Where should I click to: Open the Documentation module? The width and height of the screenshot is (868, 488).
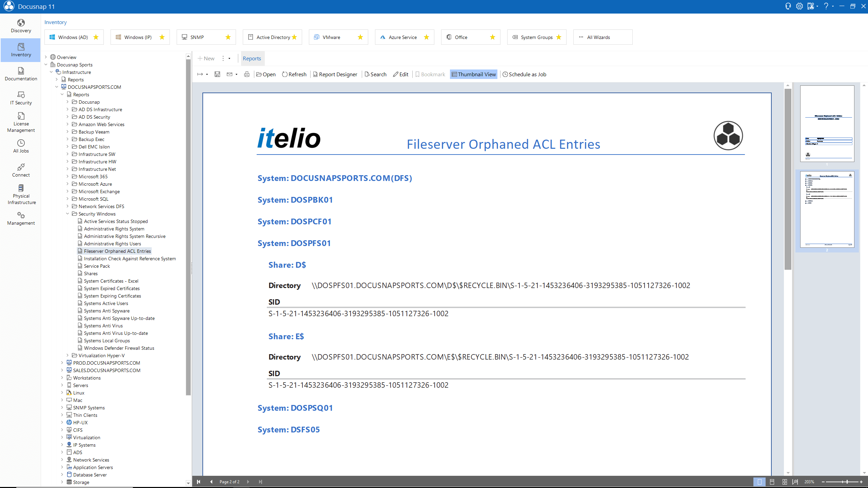(21, 74)
